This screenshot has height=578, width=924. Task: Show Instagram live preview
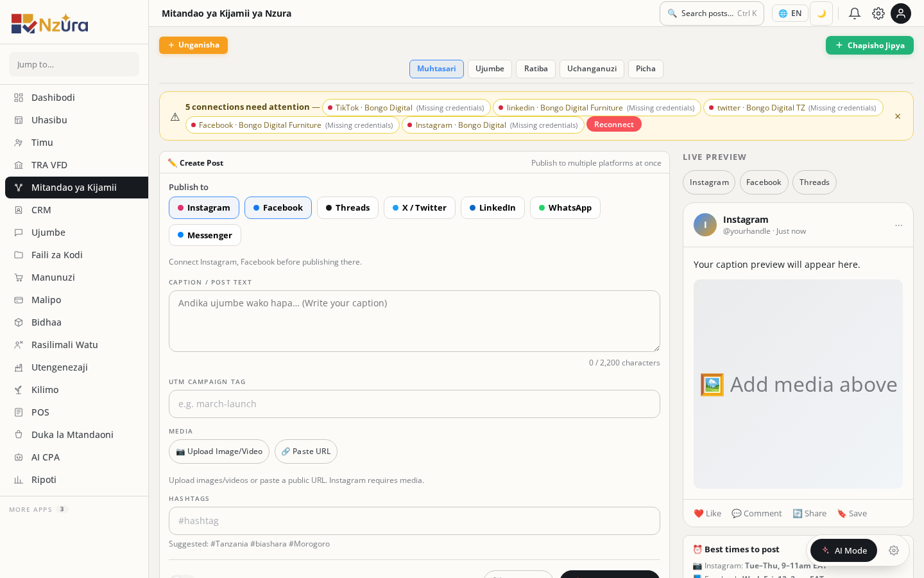[709, 182]
